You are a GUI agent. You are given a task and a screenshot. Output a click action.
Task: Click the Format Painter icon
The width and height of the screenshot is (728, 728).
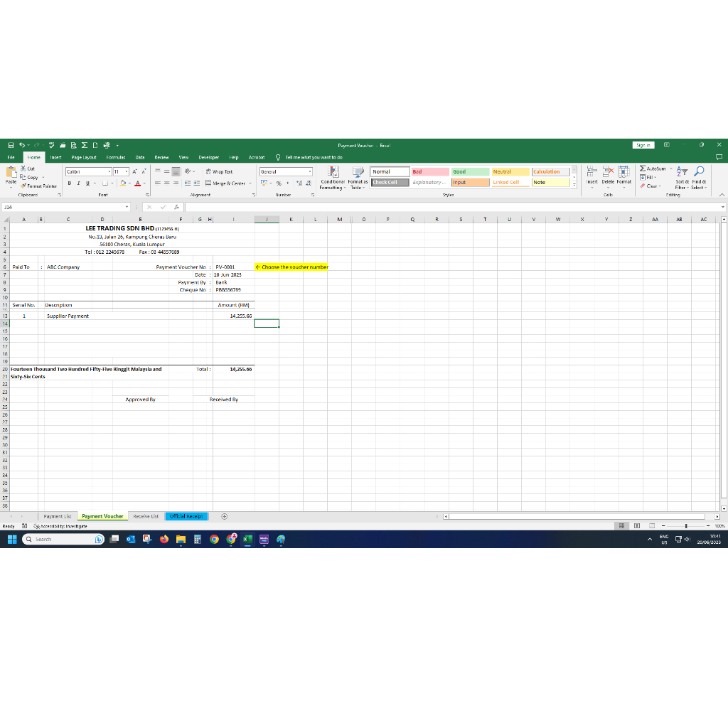pyautogui.click(x=23, y=186)
